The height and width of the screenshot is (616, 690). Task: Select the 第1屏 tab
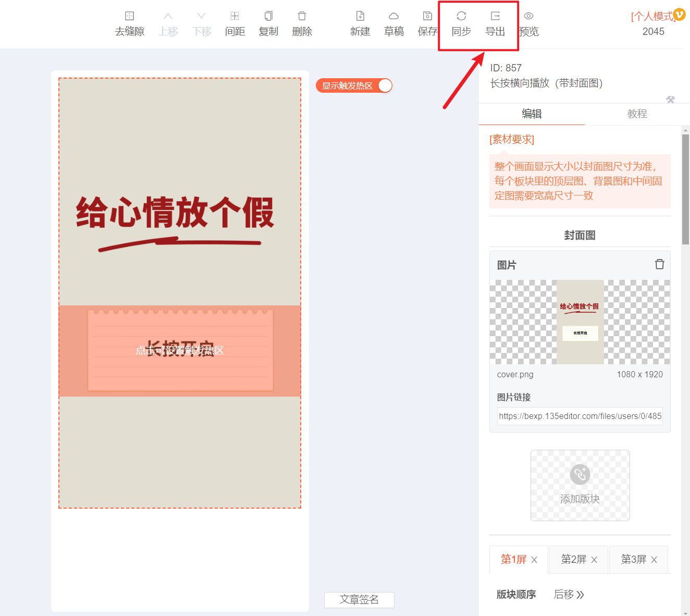point(513,559)
